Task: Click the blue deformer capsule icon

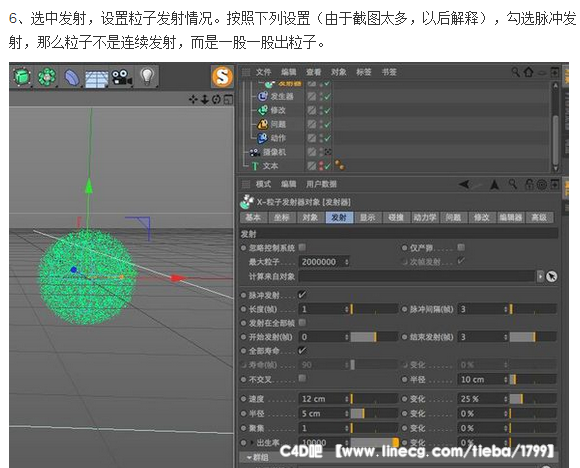Action: (x=72, y=77)
